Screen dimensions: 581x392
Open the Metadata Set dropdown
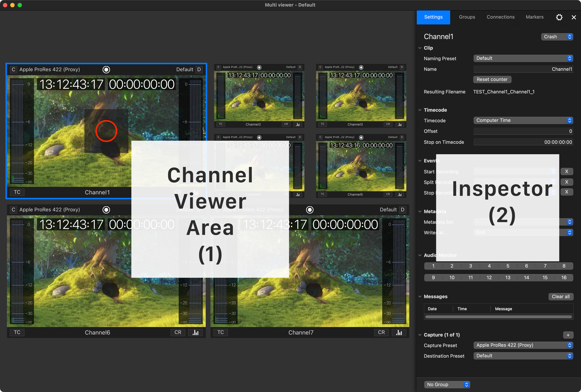523,222
